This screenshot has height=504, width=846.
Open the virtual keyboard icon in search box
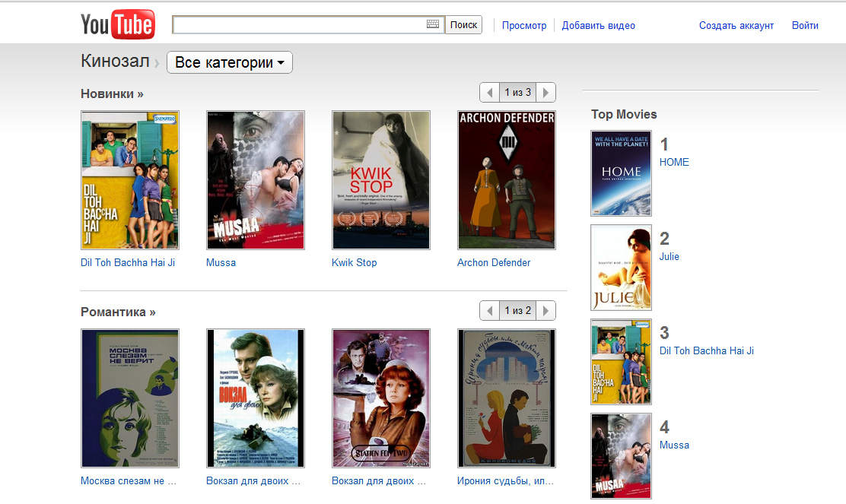tap(433, 24)
